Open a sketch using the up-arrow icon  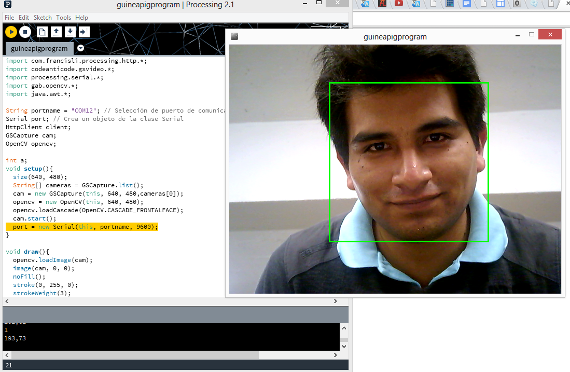[56, 32]
